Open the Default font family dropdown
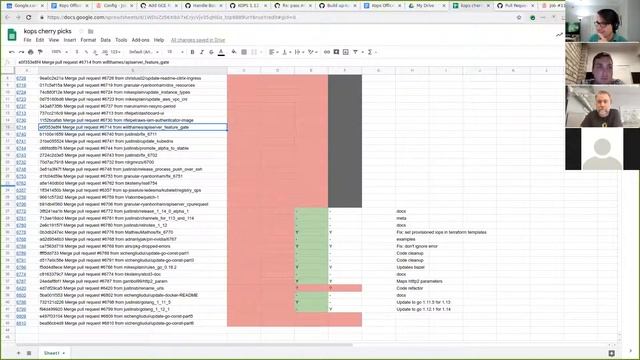This screenshot has height=360, width=640. click(144, 52)
